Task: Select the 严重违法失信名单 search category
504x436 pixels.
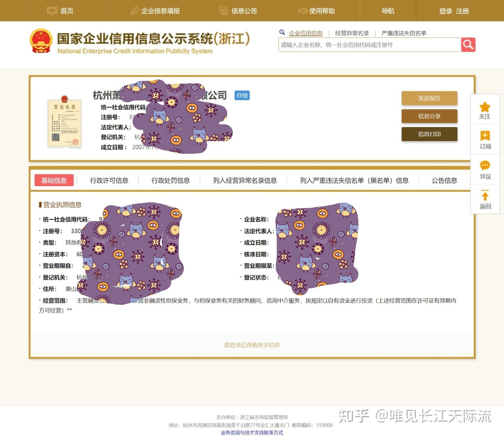Action: point(404,33)
